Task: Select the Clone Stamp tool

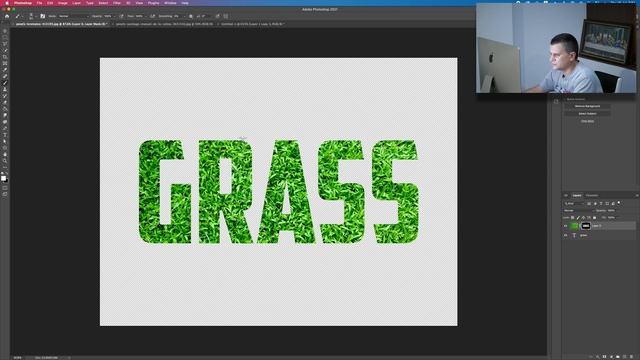Action: (x=5, y=89)
